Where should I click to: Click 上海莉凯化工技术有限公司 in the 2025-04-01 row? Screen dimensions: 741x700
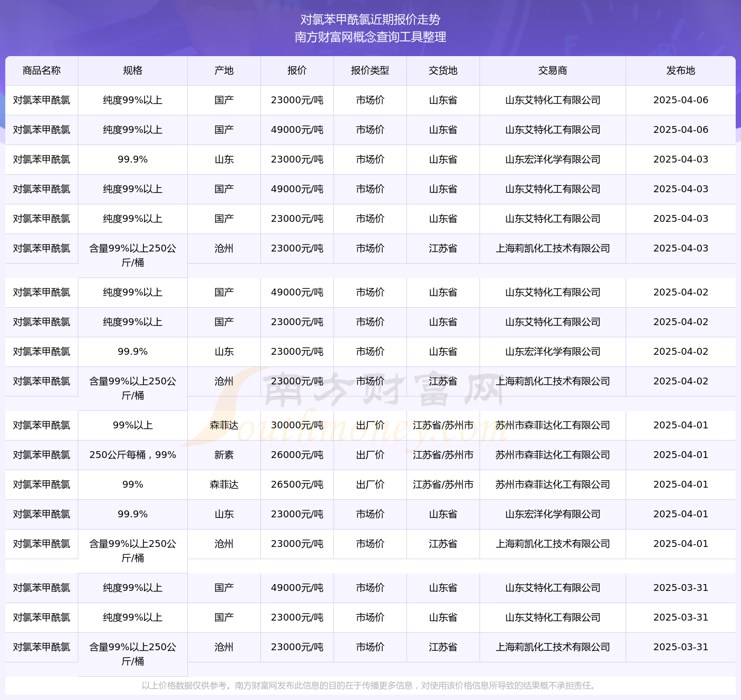(553, 544)
